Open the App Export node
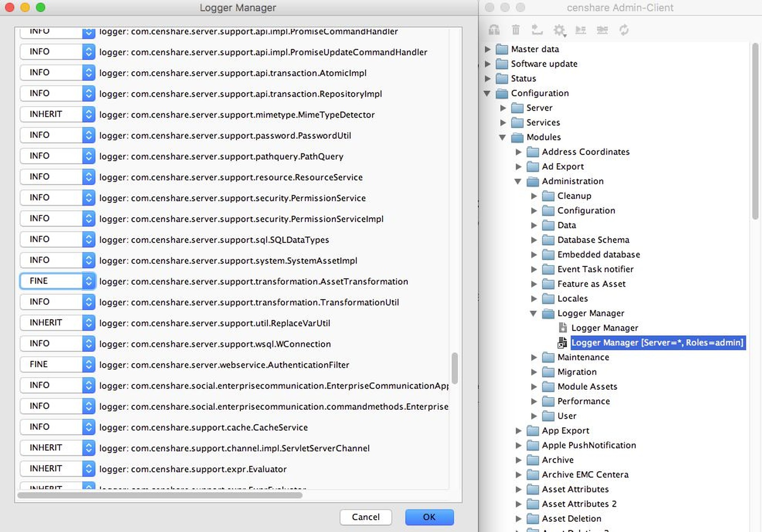This screenshot has height=532, width=762. (x=519, y=431)
